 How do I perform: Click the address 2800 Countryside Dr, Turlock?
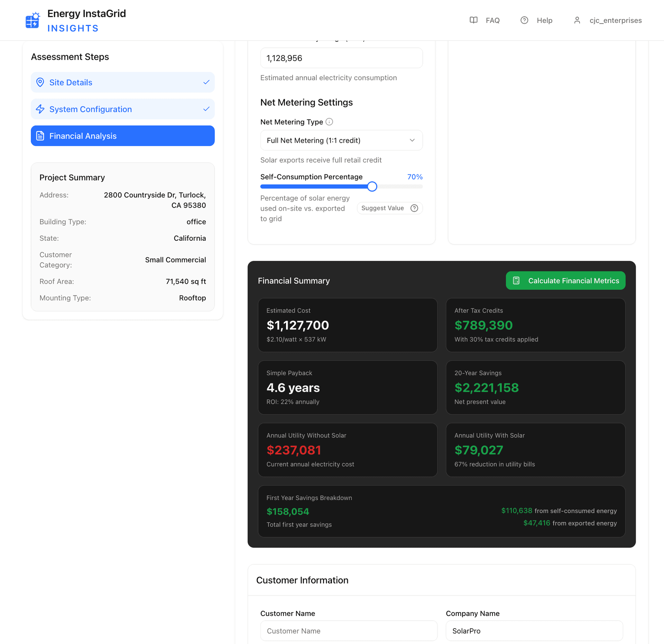(x=155, y=200)
